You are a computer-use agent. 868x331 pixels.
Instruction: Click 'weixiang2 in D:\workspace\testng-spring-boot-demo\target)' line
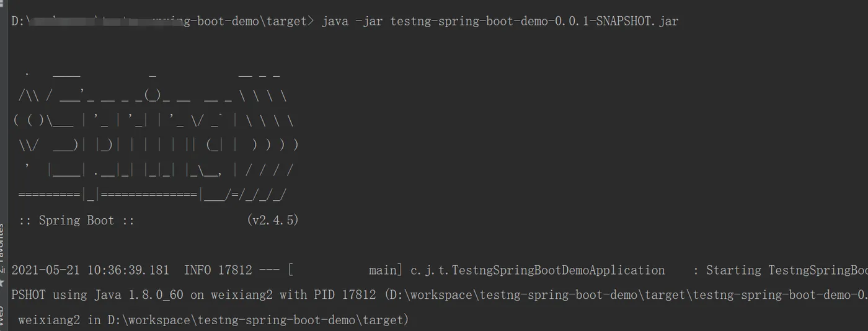(214, 320)
